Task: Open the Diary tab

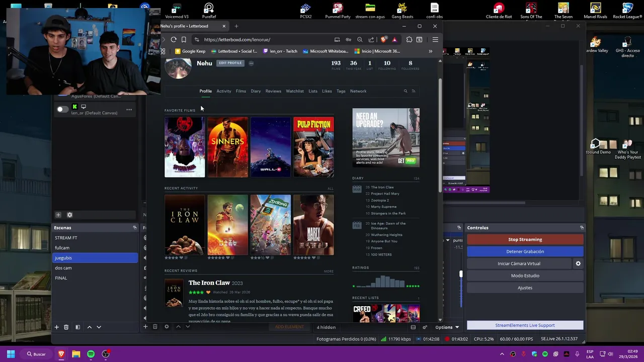Action: [x=256, y=91]
